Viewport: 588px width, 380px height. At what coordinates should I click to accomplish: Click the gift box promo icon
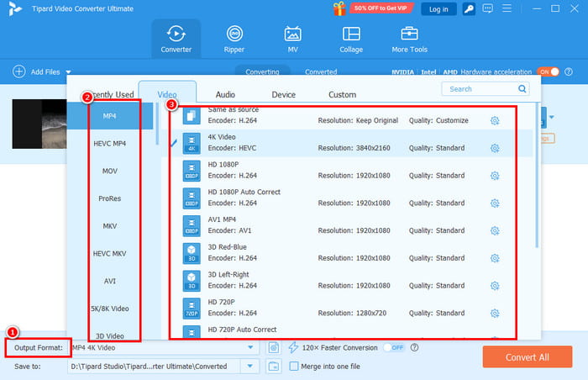coord(339,8)
